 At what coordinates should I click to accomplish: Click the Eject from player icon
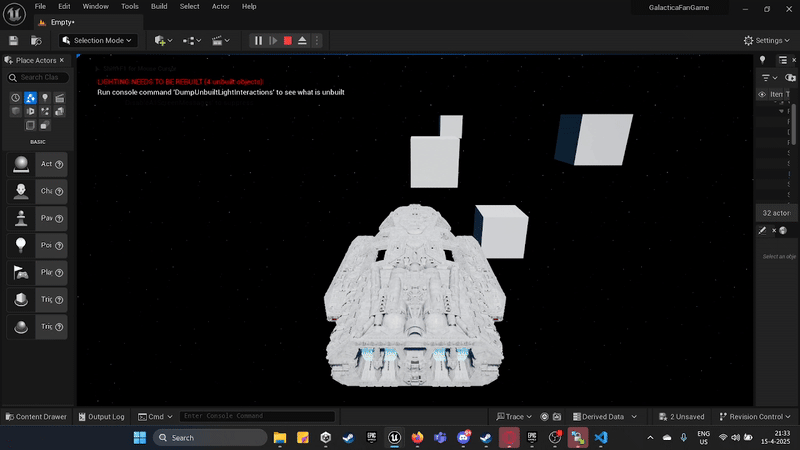point(303,40)
